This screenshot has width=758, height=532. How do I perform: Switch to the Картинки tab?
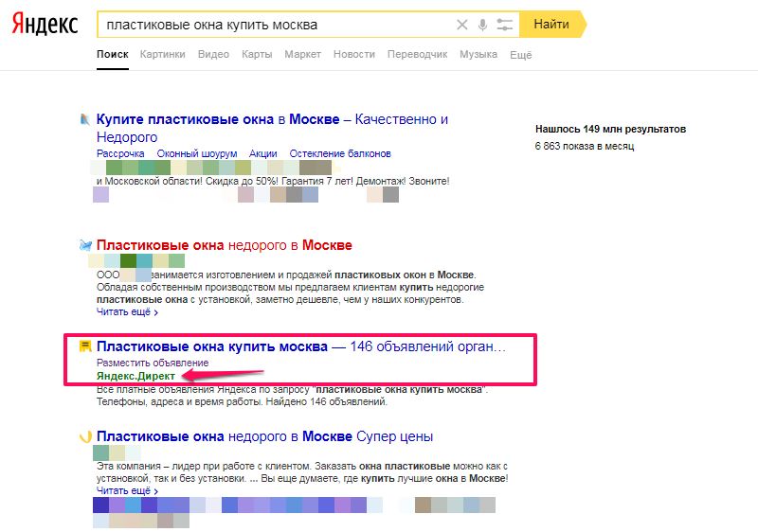pos(162,55)
